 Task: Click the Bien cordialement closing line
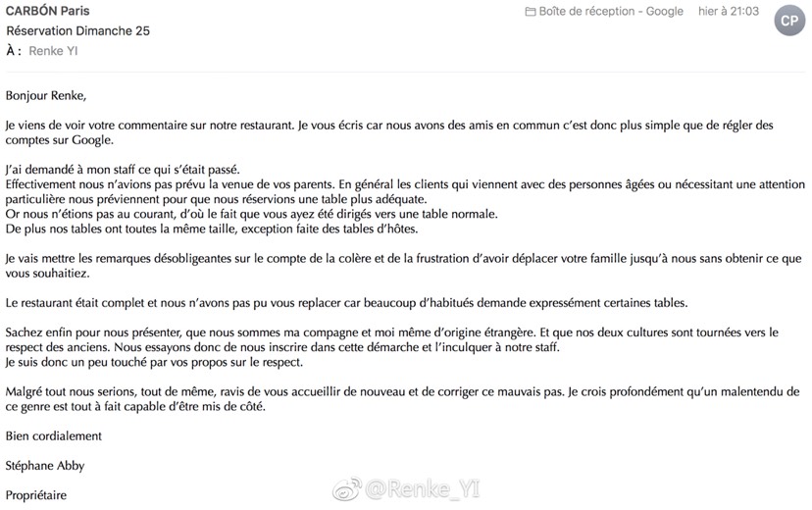[54, 436]
